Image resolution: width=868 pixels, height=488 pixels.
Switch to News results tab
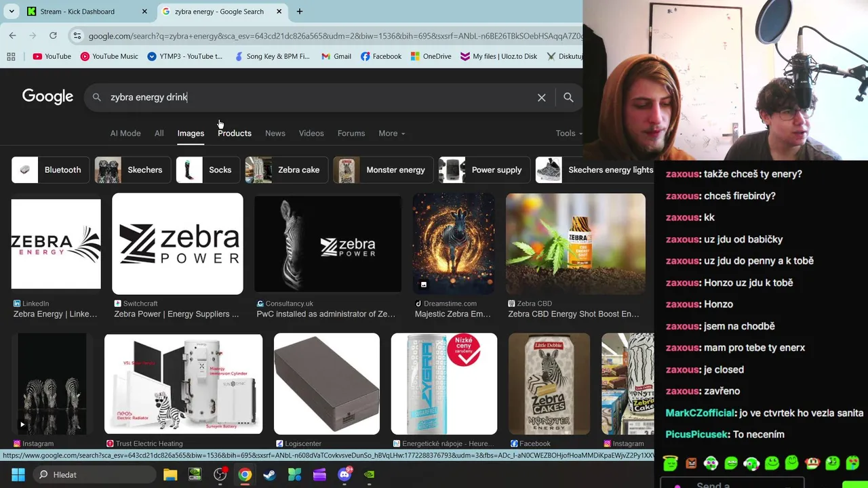pyautogui.click(x=275, y=134)
